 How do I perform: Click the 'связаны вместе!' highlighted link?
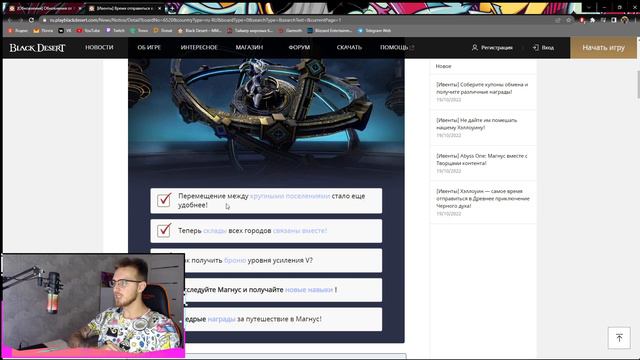coord(300,231)
